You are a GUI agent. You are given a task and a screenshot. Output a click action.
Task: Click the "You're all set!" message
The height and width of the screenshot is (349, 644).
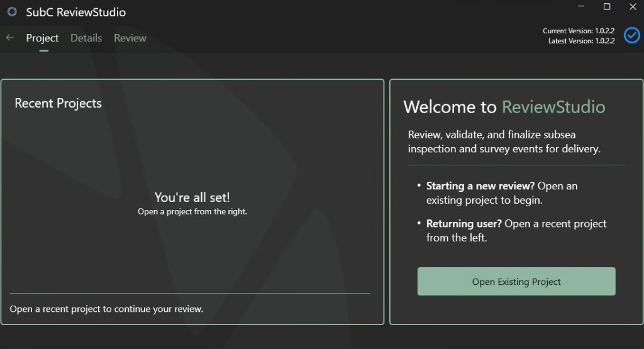pos(192,197)
